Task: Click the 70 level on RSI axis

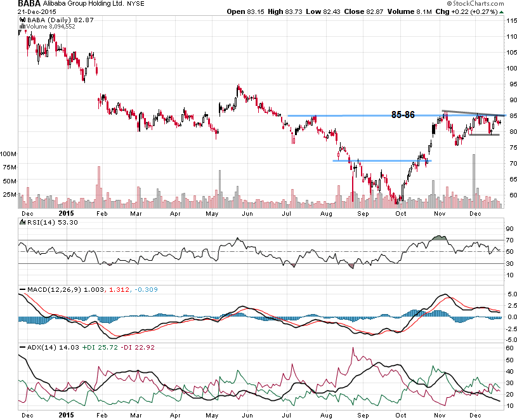Action: click(509, 240)
